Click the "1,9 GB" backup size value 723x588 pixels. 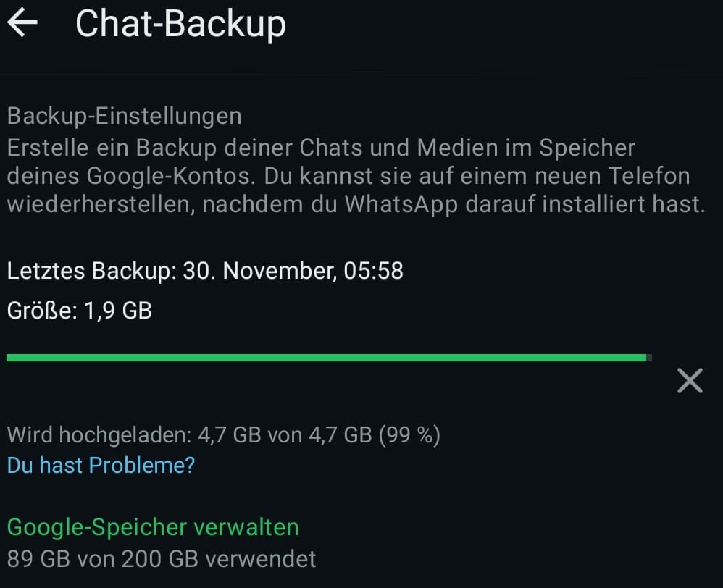tap(116, 311)
